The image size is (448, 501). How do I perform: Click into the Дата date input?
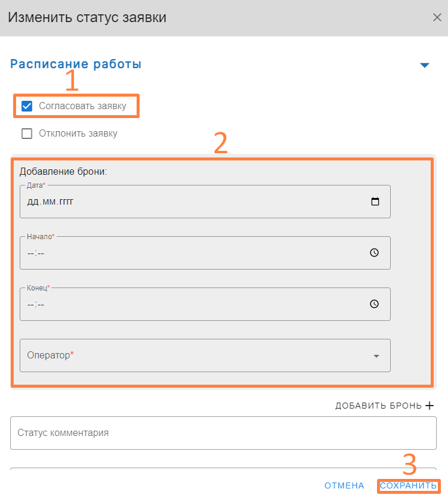pos(179,202)
